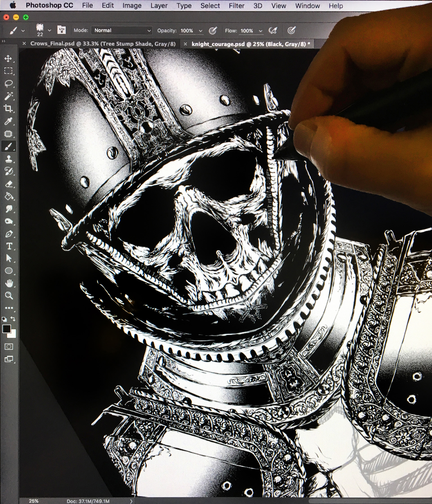Swap foreground and background colors
432x504 pixels.
tap(13, 319)
